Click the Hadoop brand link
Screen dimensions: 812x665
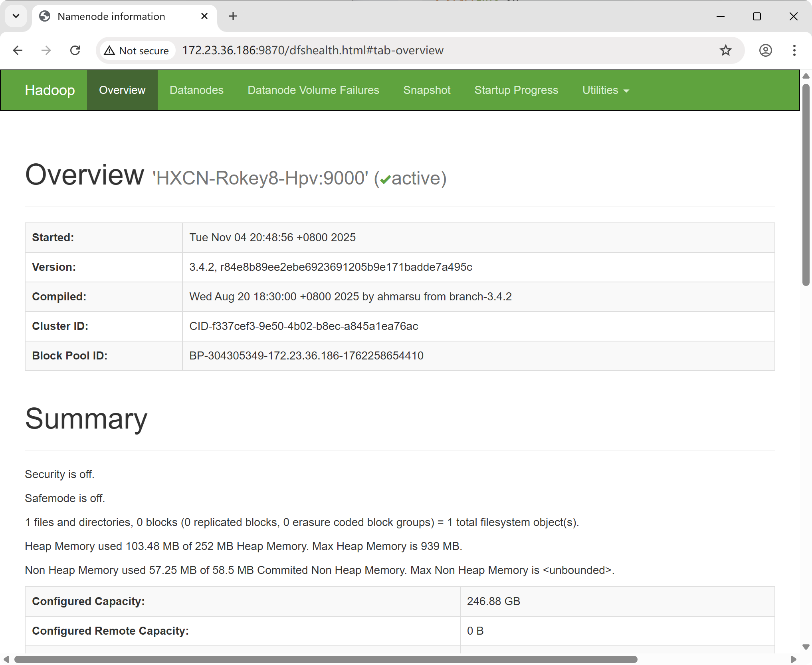(50, 90)
